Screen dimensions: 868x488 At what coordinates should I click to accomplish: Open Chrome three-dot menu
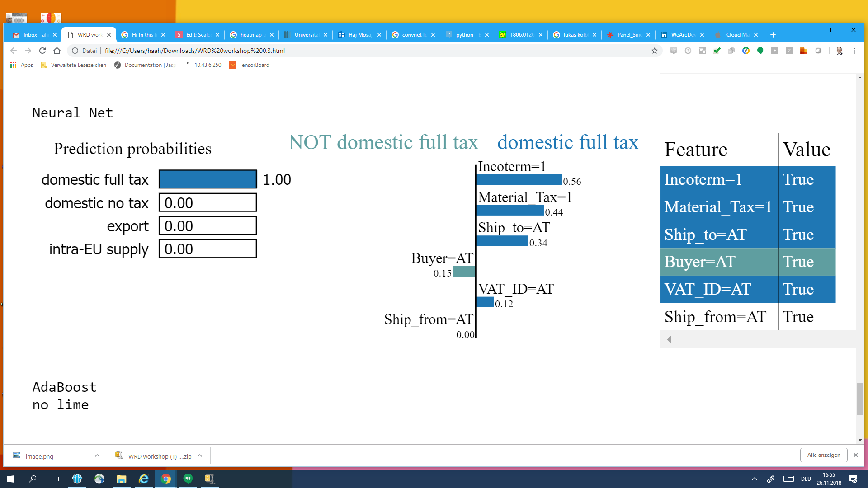coord(854,51)
